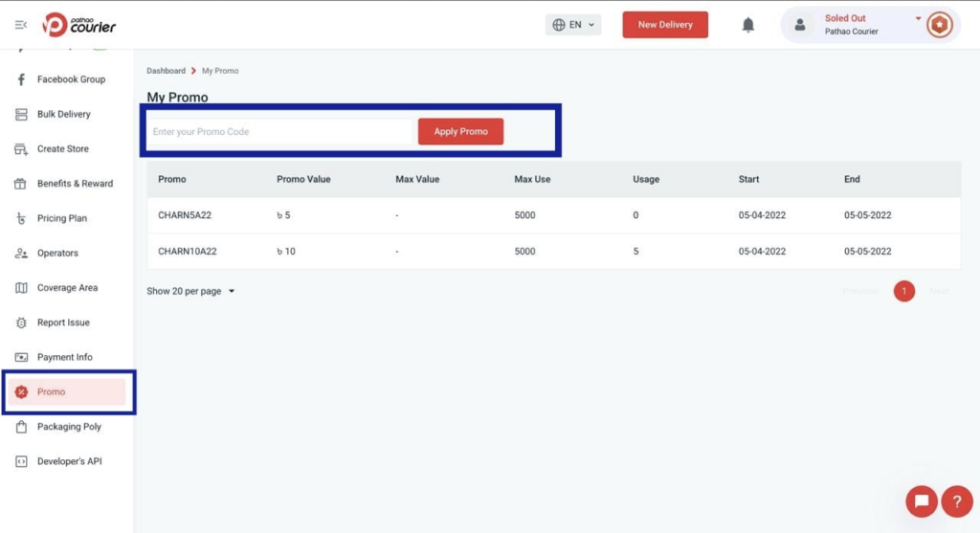Open Developer's API menu item
Image resolution: width=980 pixels, height=533 pixels.
[x=69, y=461]
